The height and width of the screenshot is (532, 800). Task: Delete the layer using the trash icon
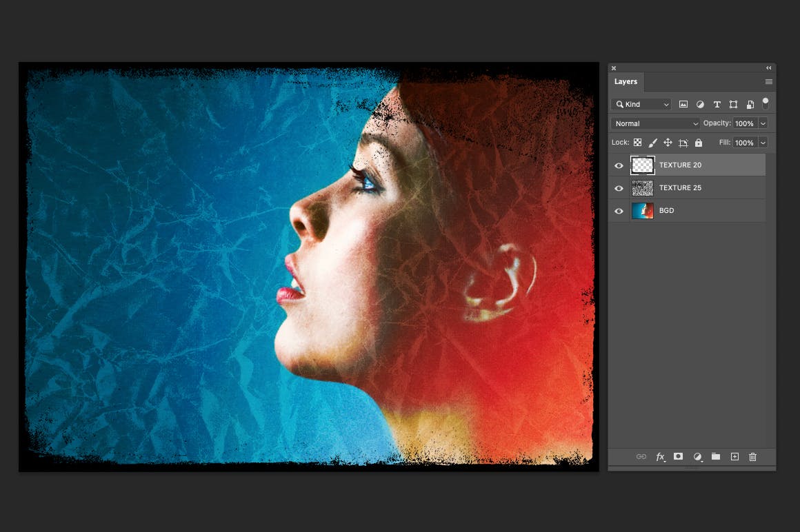click(x=752, y=456)
